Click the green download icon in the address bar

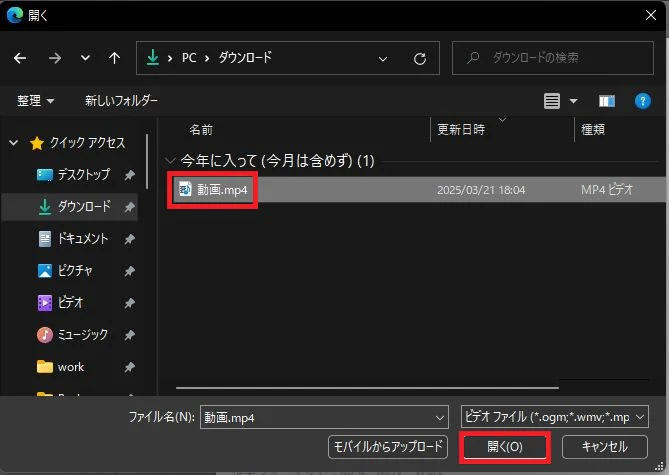tap(153, 57)
